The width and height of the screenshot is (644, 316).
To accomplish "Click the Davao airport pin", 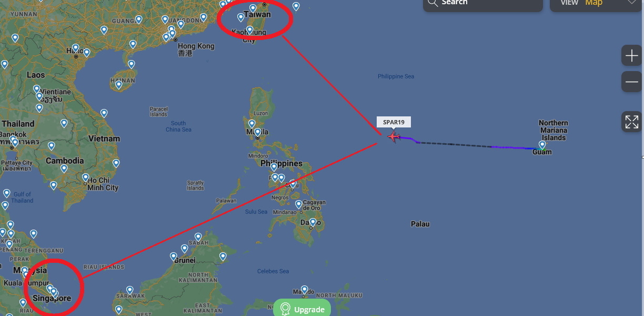I will click(312, 223).
